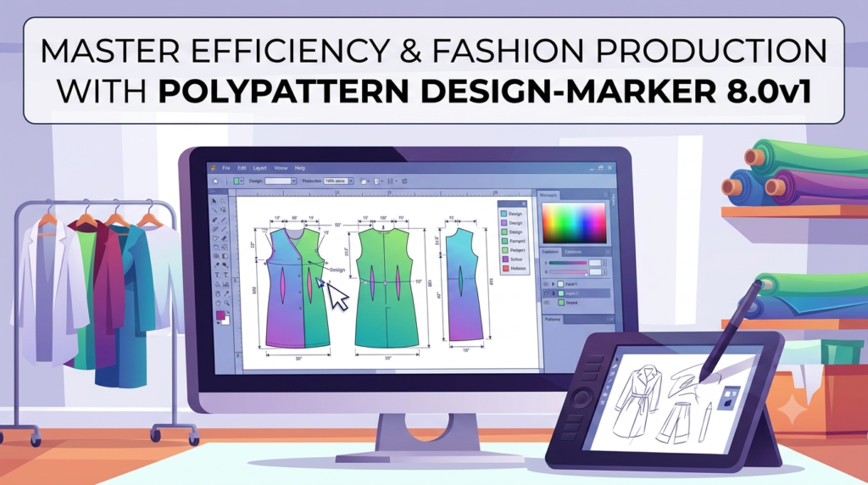The width and height of the screenshot is (868, 485).
Task: Select the cyan Design swatch in palette
Action: click(x=504, y=214)
